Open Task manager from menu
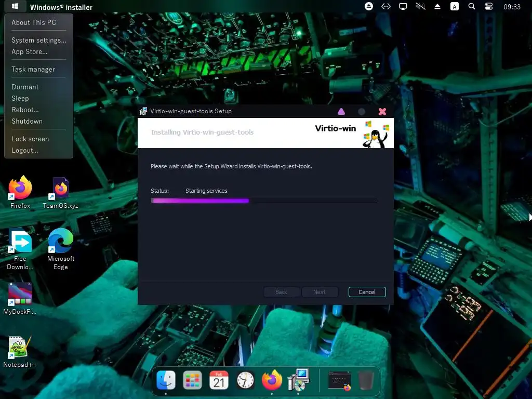Screen dimensions: 532x399 (x=33, y=69)
